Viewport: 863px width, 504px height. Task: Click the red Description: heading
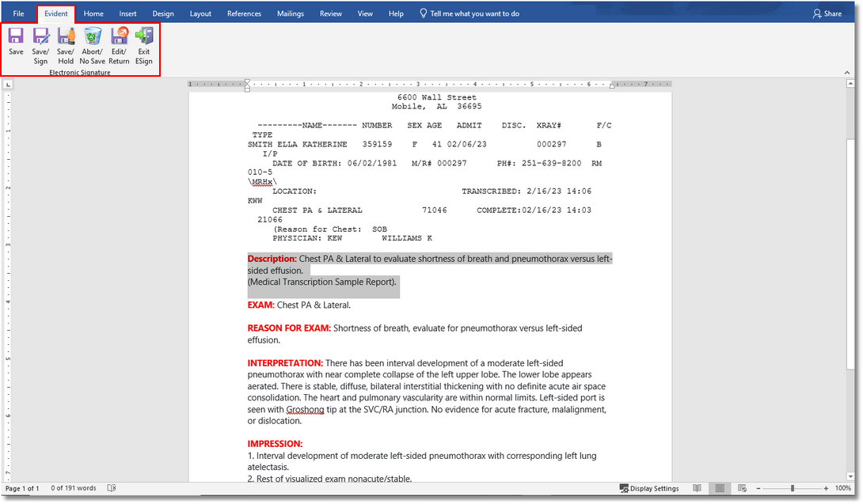coord(272,259)
